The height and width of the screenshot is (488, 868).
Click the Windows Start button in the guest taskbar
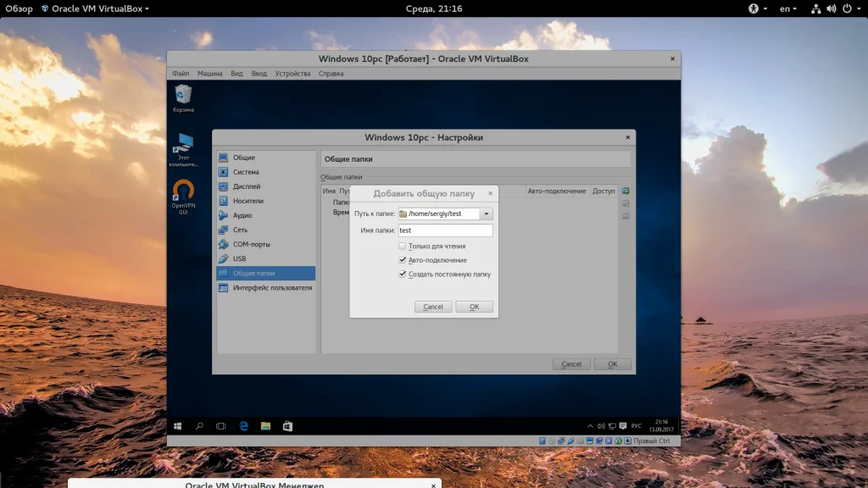178,425
